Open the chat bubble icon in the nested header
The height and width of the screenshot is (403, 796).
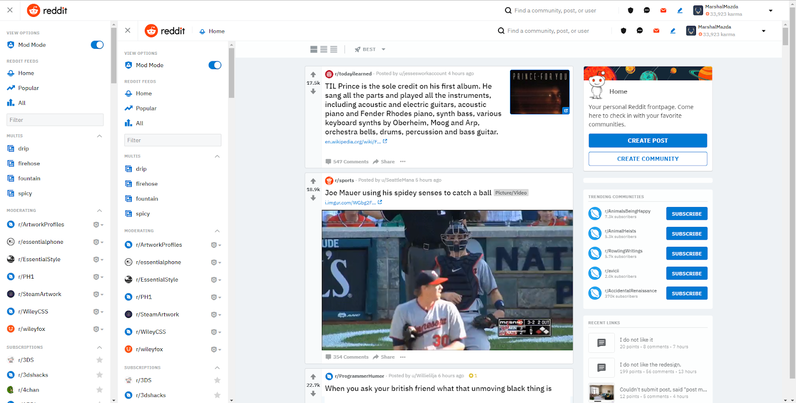point(640,30)
